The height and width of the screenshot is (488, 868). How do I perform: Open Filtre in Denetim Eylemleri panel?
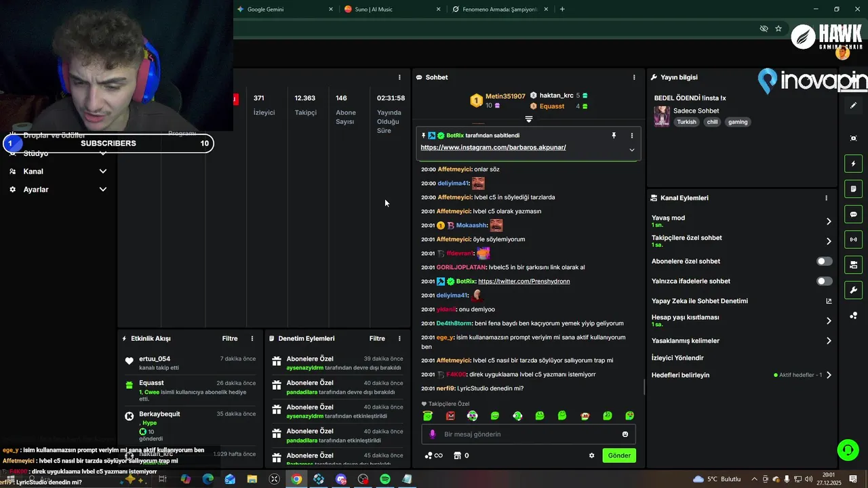(x=377, y=338)
